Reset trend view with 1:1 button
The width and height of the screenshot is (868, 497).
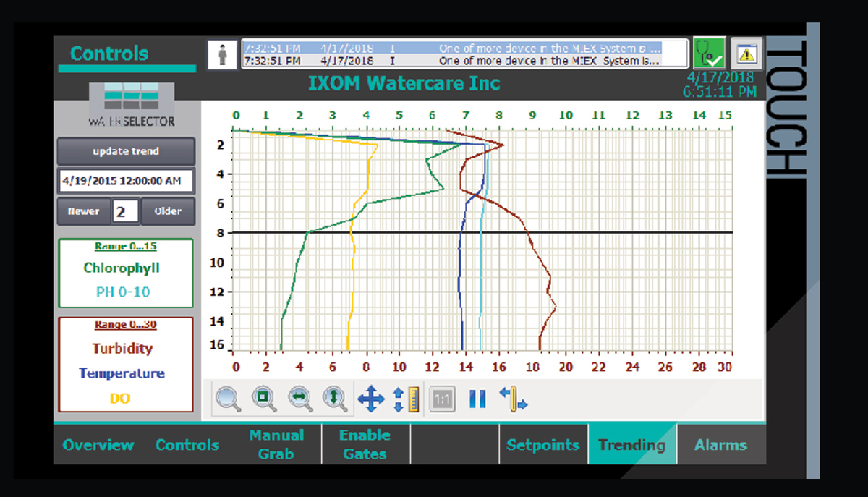[x=442, y=399]
